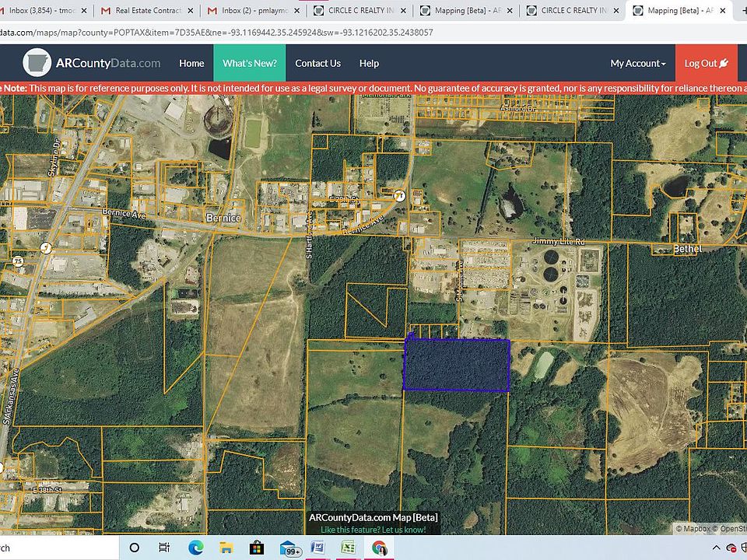Show hidden system tray icons
The image size is (747, 560).
(716, 548)
